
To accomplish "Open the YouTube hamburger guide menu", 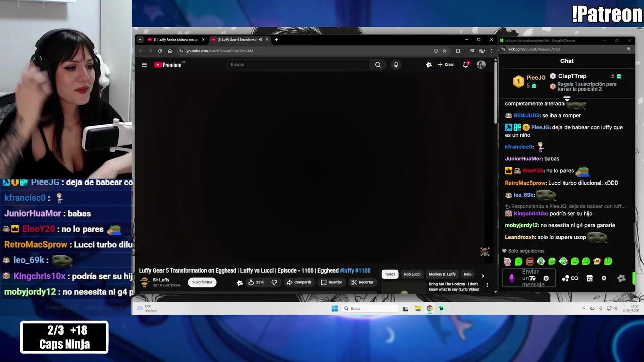I will click(x=144, y=65).
